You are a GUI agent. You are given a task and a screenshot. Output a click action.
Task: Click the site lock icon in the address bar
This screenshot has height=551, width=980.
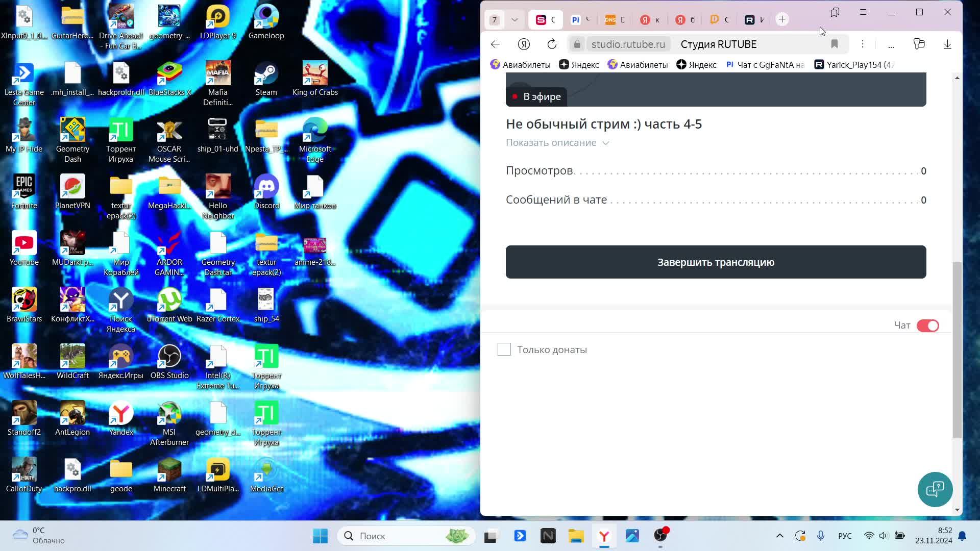tap(577, 44)
